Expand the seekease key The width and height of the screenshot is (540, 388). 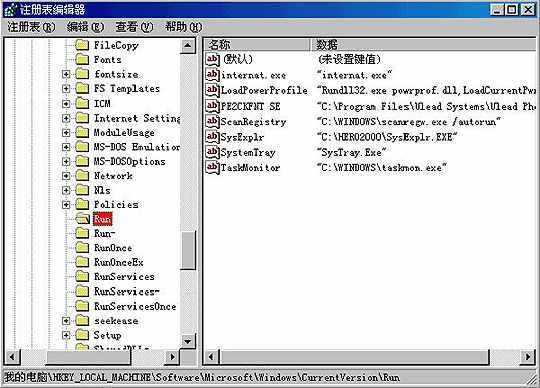coord(66,321)
